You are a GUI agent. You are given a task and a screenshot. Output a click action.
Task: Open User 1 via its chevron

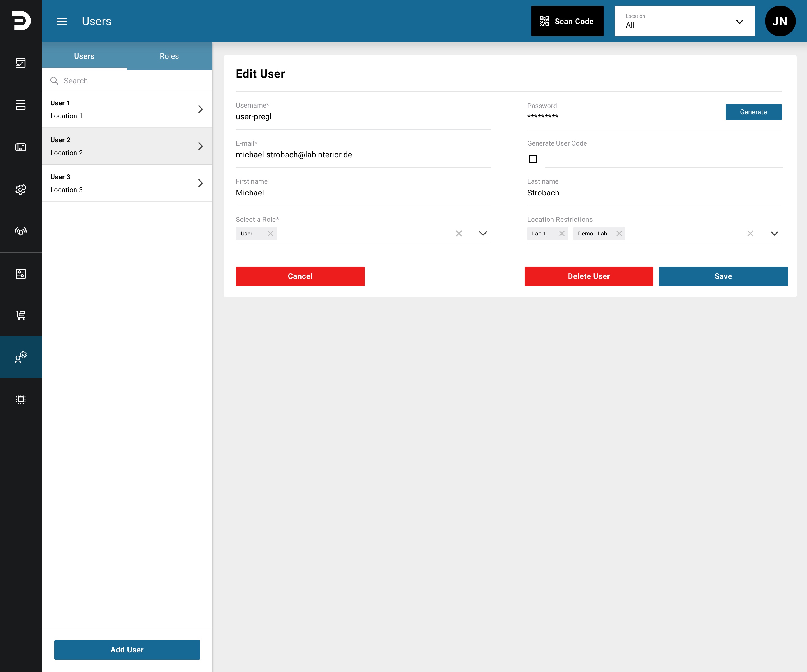coord(200,109)
